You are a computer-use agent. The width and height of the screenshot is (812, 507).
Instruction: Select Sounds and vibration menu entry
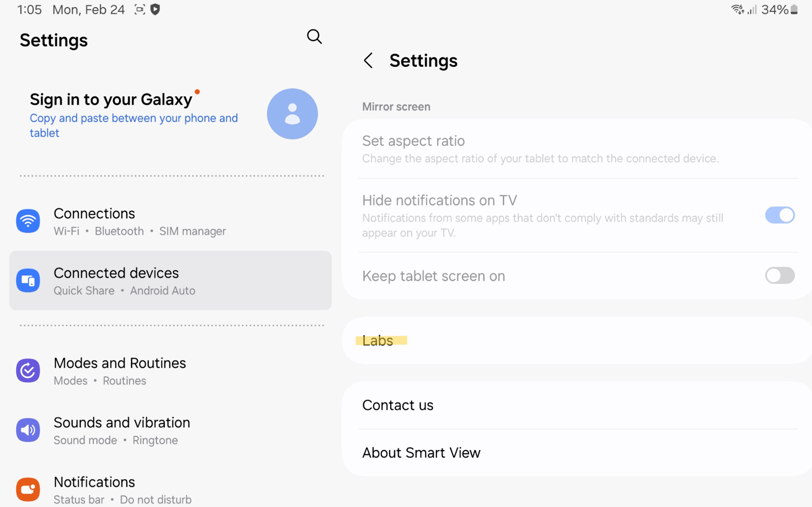click(122, 423)
